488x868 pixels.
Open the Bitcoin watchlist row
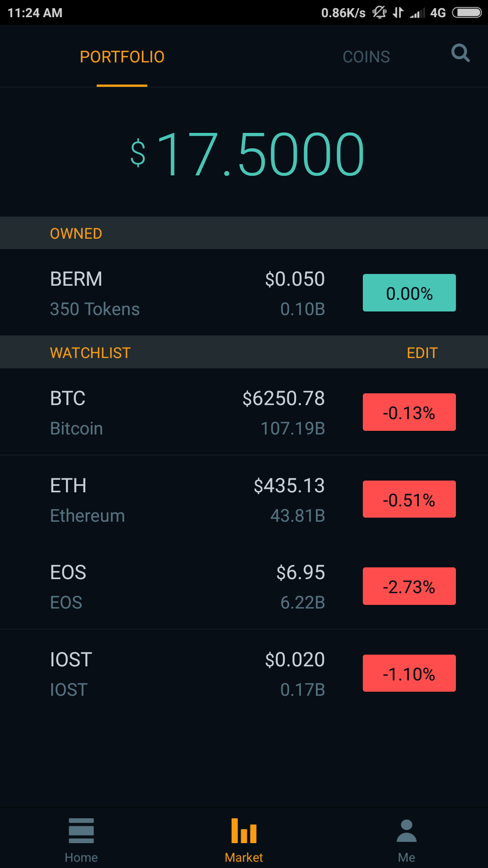[181, 412]
